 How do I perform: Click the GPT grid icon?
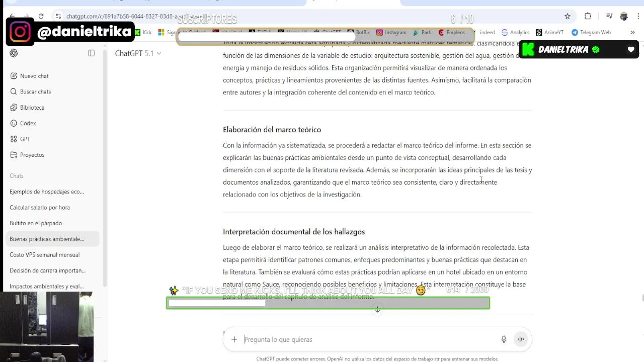click(14, 139)
